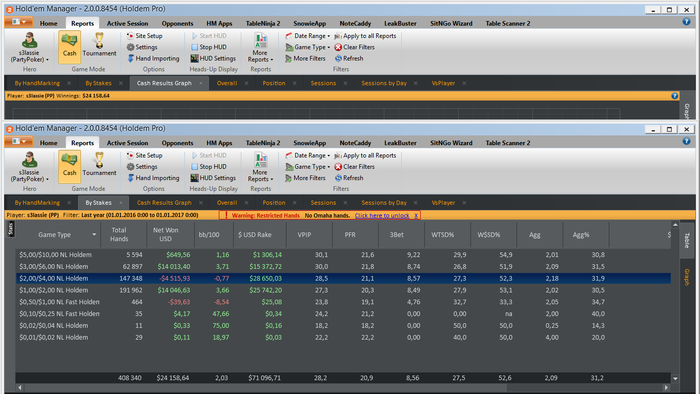Viewport: 700px width, 394px height.
Task: Click Clear Filters in upper window
Action: pyautogui.click(x=354, y=47)
